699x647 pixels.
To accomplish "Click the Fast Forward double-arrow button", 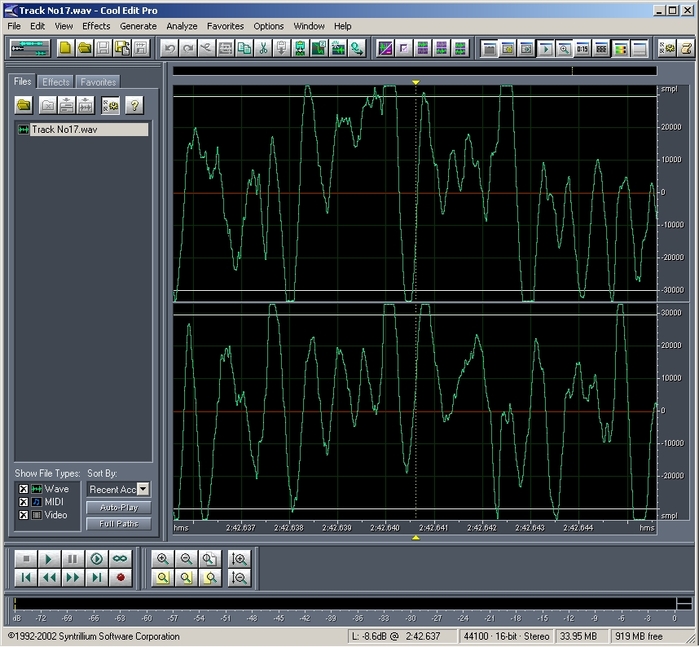I will [72, 578].
